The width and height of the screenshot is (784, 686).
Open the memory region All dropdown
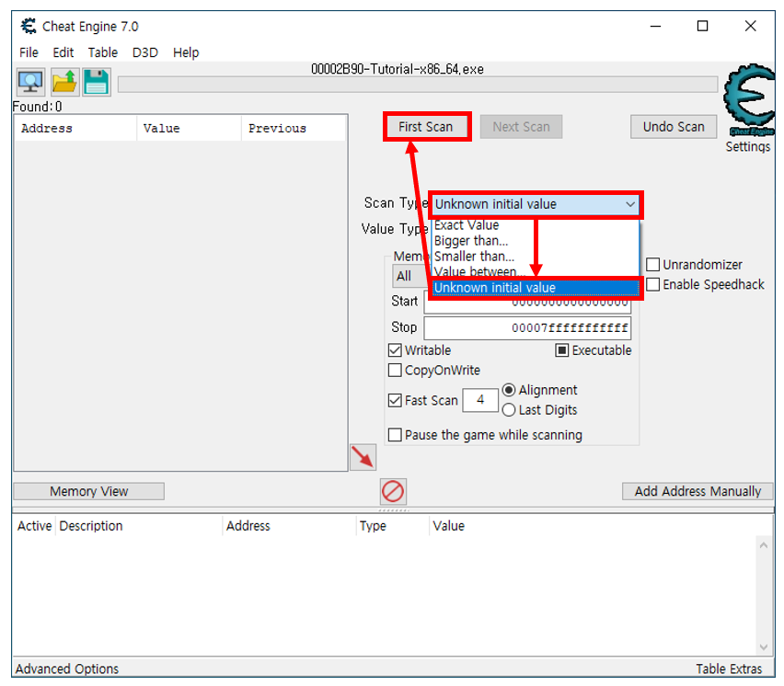(410, 276)
